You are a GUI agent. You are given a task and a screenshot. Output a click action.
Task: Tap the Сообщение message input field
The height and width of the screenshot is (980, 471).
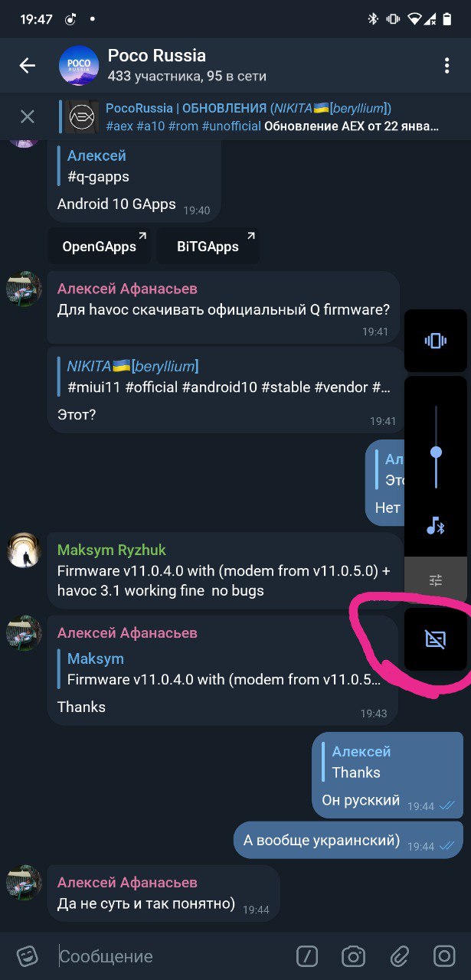[172, 955]
